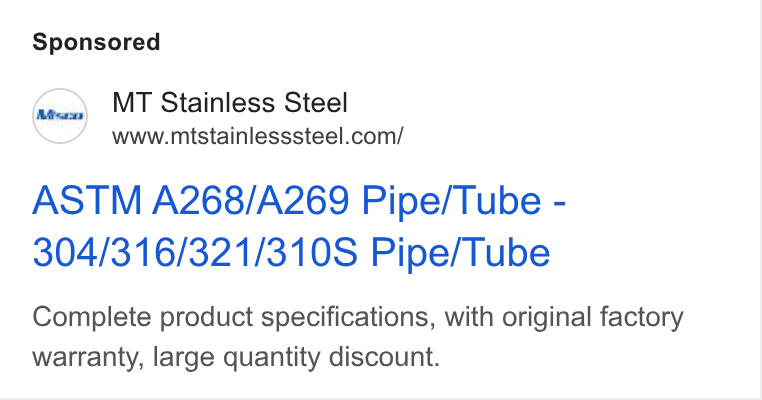Click the Mtsco circular logo icon
This screenshot has width=762, height=400.
pos(60,116)
